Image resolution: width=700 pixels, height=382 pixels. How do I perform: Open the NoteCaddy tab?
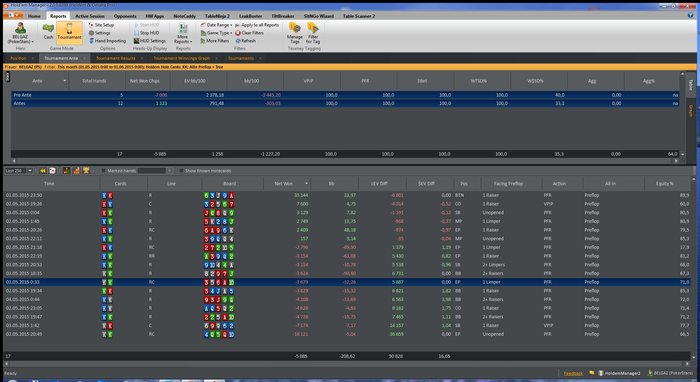(x=184, y=16)
